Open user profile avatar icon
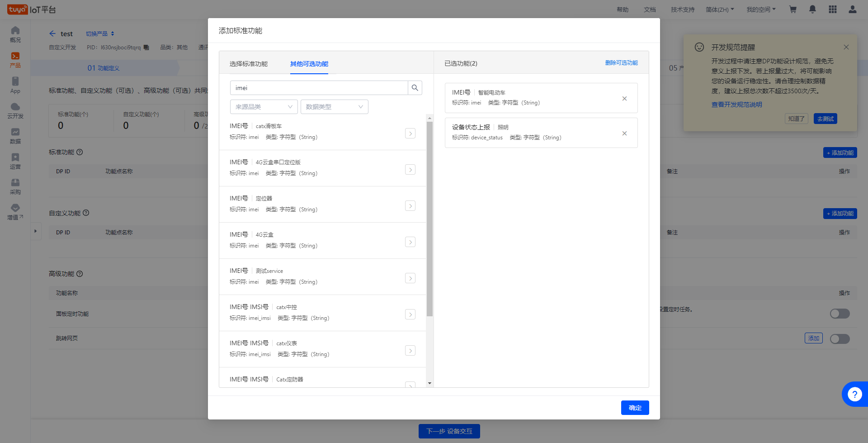This screenshot has height=443, width=868. [852, 10]
